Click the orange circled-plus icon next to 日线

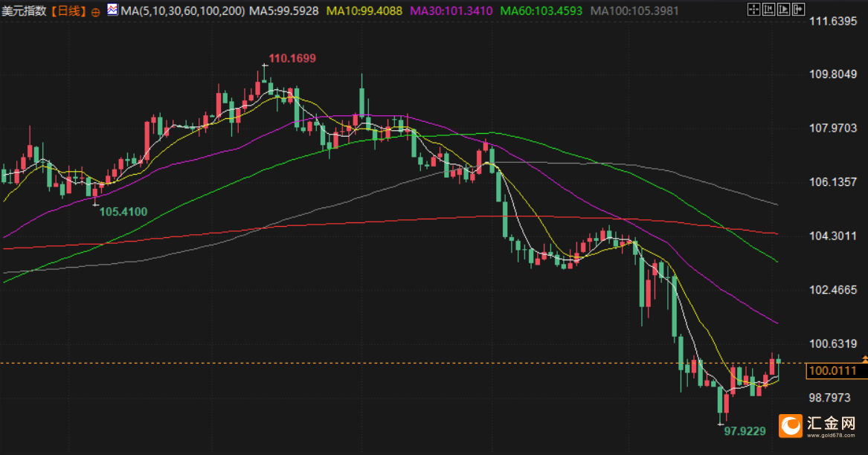coord(95,12)
